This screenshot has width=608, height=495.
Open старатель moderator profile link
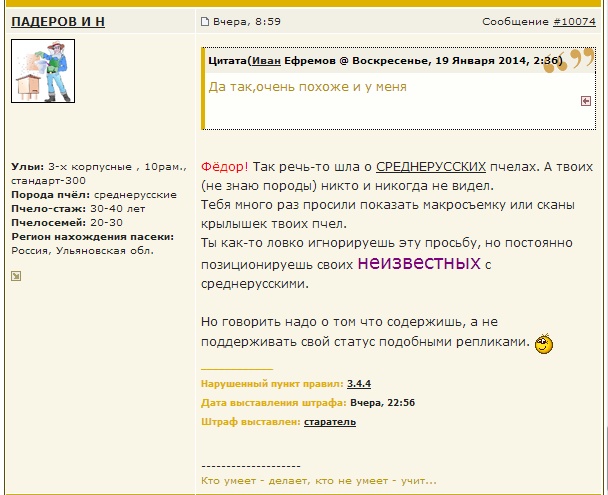click(330, 422)
